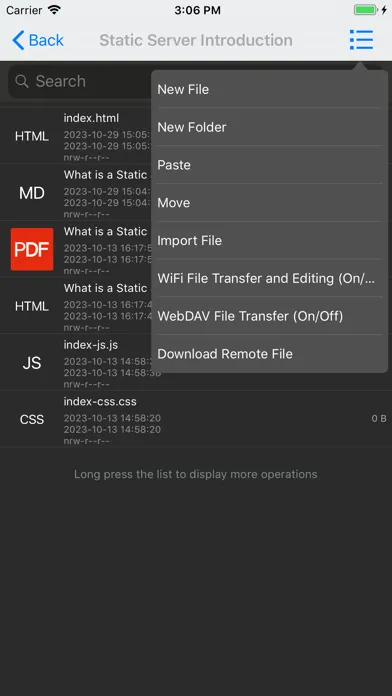392x696 pixels.
Task: Click the HTML icon next to index.html
Action: pos(32,136)
